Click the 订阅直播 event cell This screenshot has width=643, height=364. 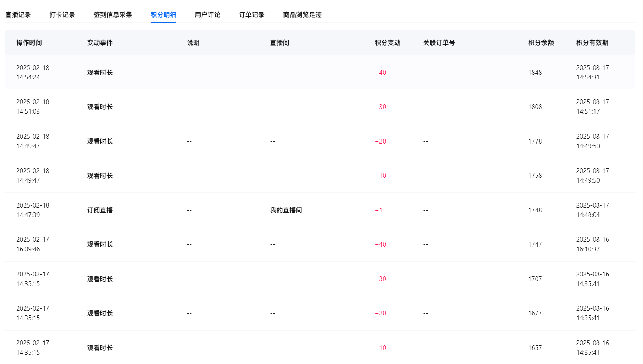coord(100,210)
